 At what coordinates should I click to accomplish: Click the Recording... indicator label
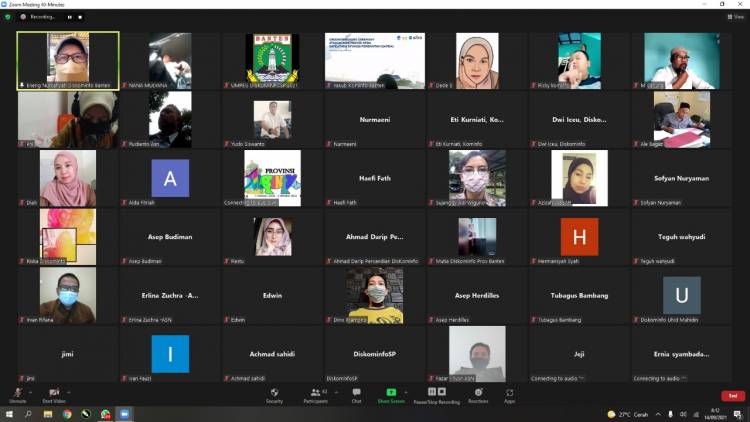point(41,17)
